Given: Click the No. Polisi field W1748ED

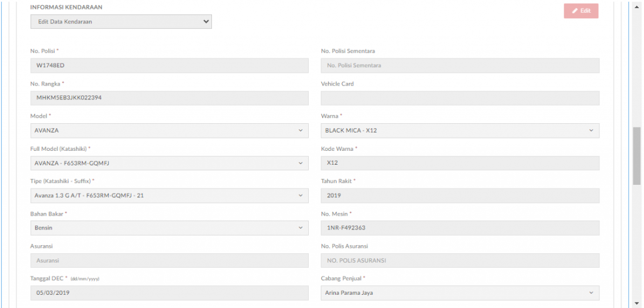Looking at the screenshot, I should click(x=170, y=65).
